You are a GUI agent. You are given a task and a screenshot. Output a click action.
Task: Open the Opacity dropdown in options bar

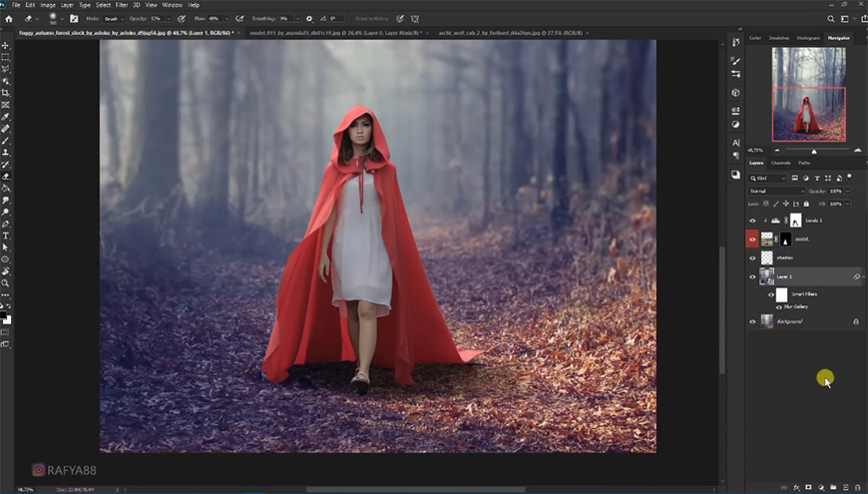coord(169,19)
